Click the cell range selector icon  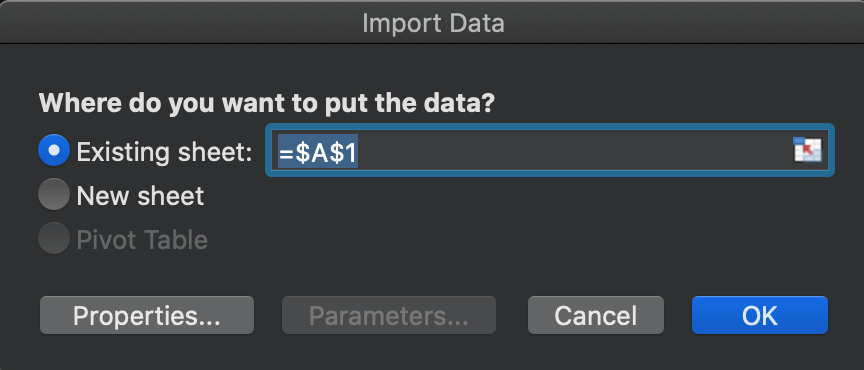pos(807,150)
